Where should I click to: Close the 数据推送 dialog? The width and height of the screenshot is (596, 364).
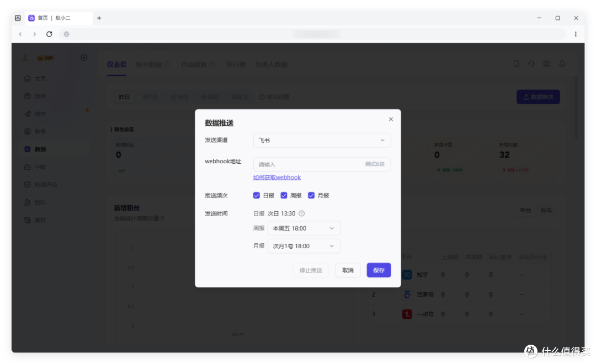(391, 119)
